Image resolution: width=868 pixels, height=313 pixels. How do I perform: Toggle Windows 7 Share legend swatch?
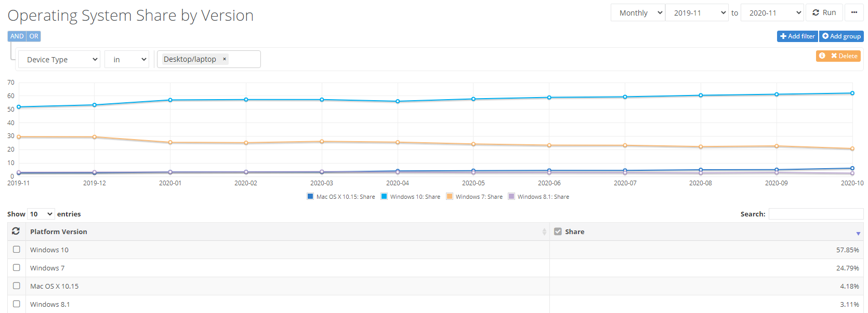pyautogui.click(x=450, y=197)
